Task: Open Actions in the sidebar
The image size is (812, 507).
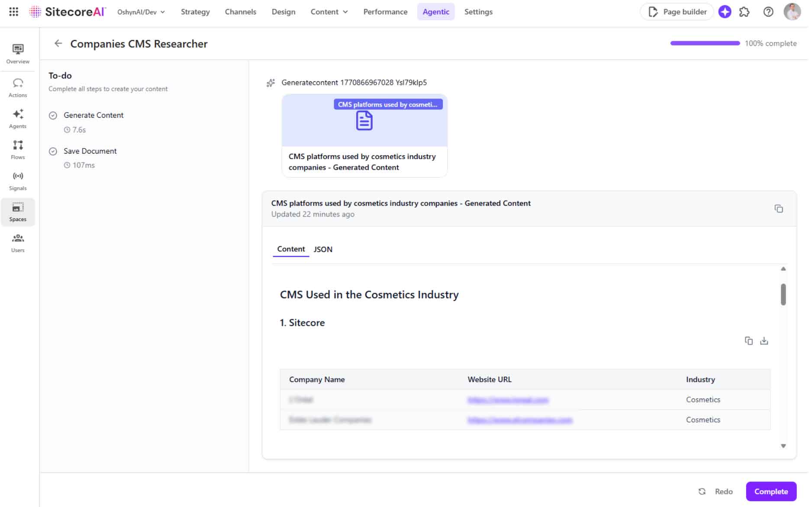Action: 18,88
